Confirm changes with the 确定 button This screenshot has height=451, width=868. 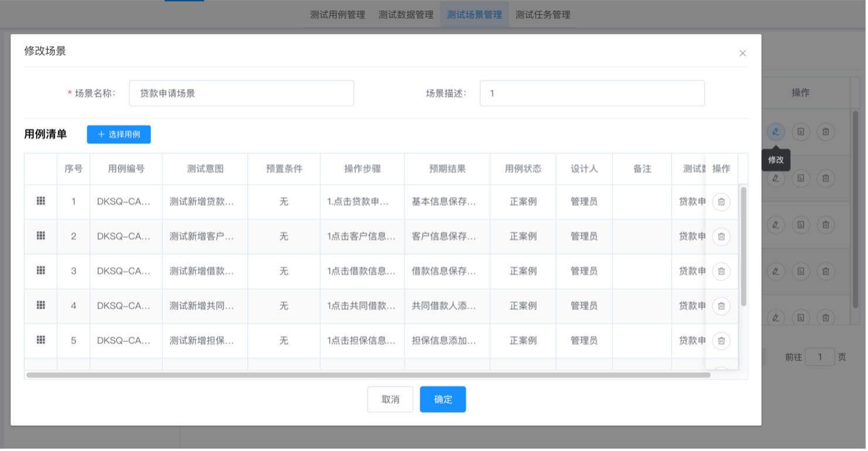point(442,399)
